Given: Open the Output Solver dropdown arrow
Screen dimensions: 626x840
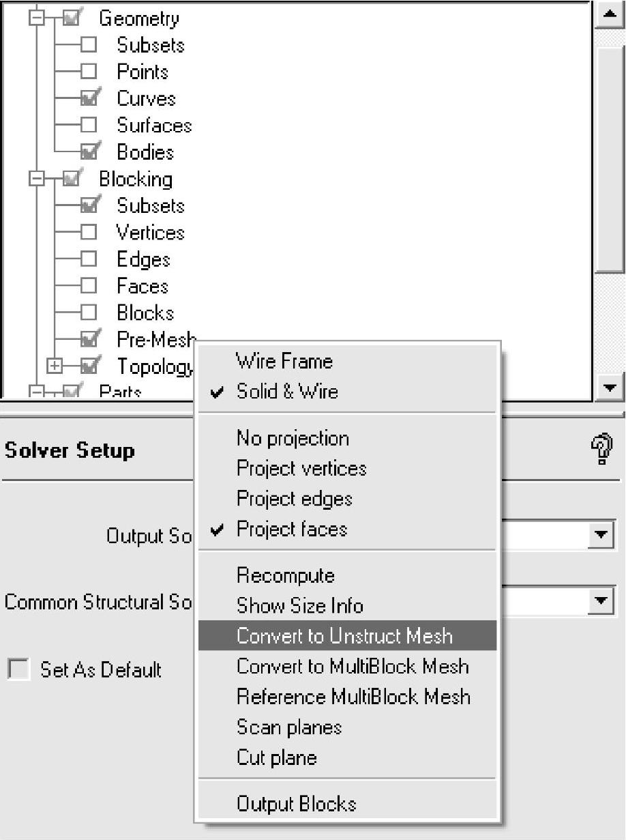Looking at the screenshot, I should pyautogui.click(x=601, y=534).
